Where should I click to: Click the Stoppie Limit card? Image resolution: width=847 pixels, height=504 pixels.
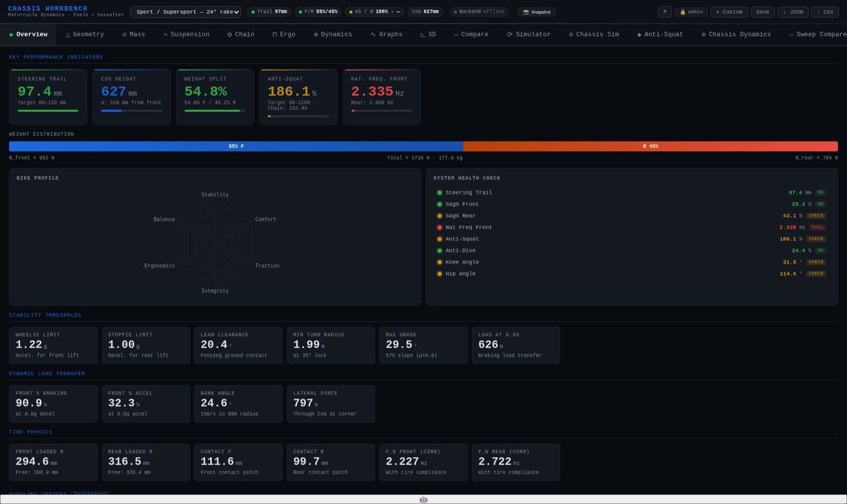tap(146, 345)
